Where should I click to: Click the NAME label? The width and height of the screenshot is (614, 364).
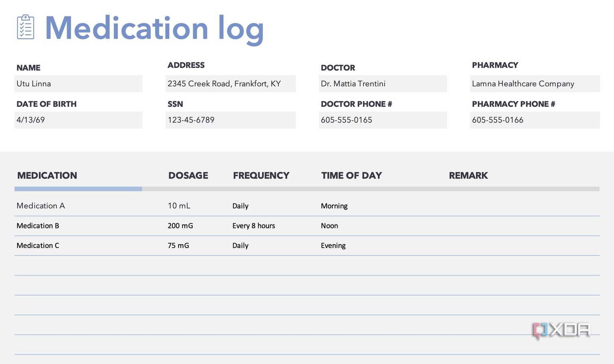coord(28,68)
